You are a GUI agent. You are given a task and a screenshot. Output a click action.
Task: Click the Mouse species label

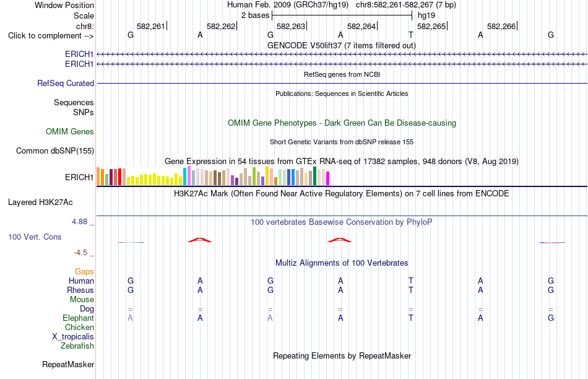pyautogui.click(x=82, y=300)
